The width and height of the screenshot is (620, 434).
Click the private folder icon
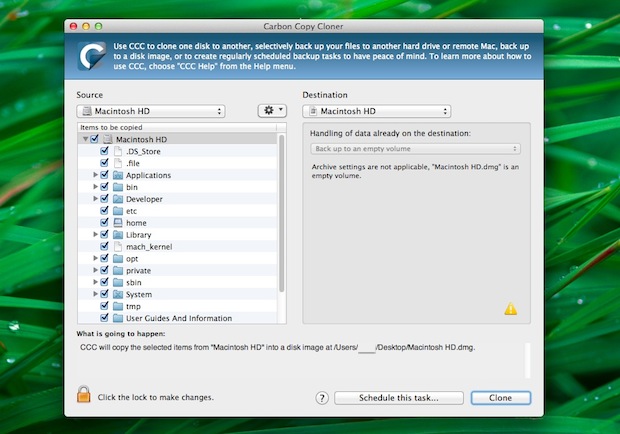pyautogui.click(x=118, y=270)
